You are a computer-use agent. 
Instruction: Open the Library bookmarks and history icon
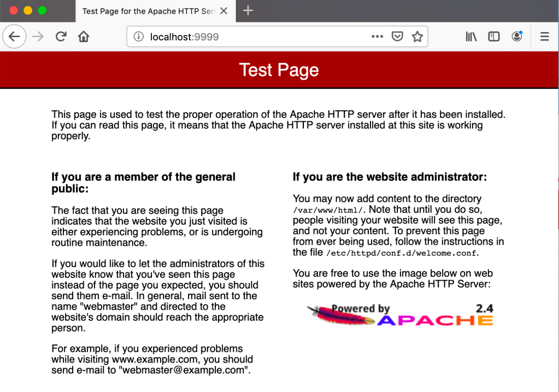(471, 37)
